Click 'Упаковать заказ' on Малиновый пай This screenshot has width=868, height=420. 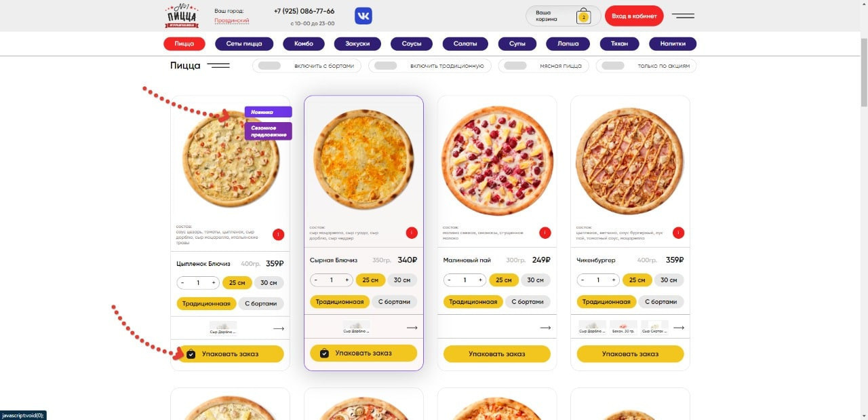click(x=497, y=354)
